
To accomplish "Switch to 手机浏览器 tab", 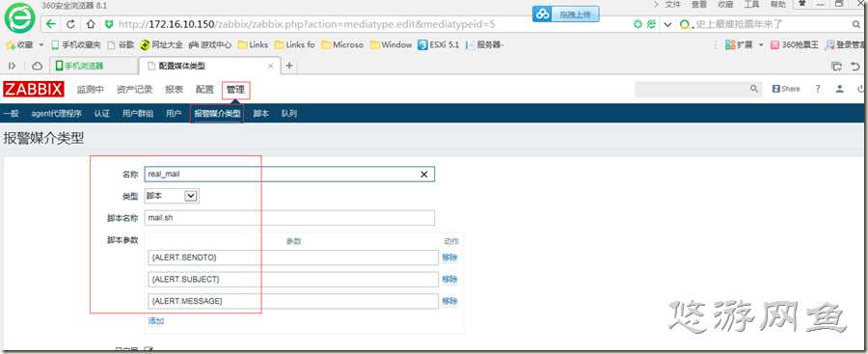I will click(93, 66).
